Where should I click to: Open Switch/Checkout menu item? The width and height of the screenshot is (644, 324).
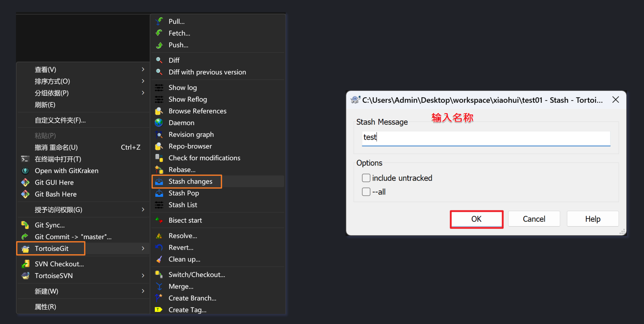pos(196,275)
